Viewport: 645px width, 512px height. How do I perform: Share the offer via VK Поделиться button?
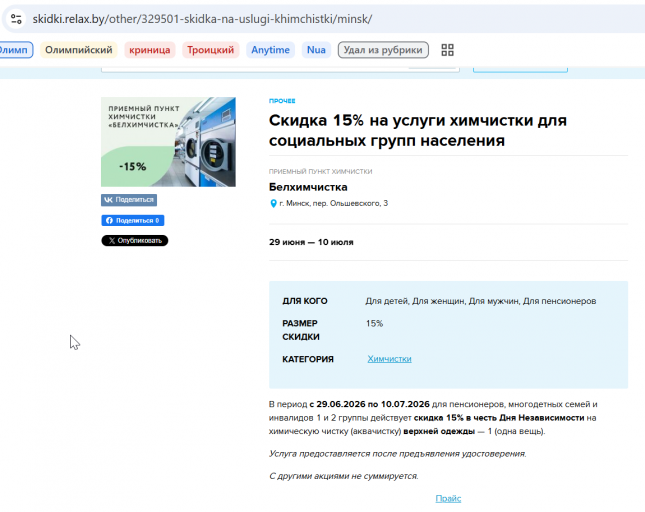click(x=129, y=200)
